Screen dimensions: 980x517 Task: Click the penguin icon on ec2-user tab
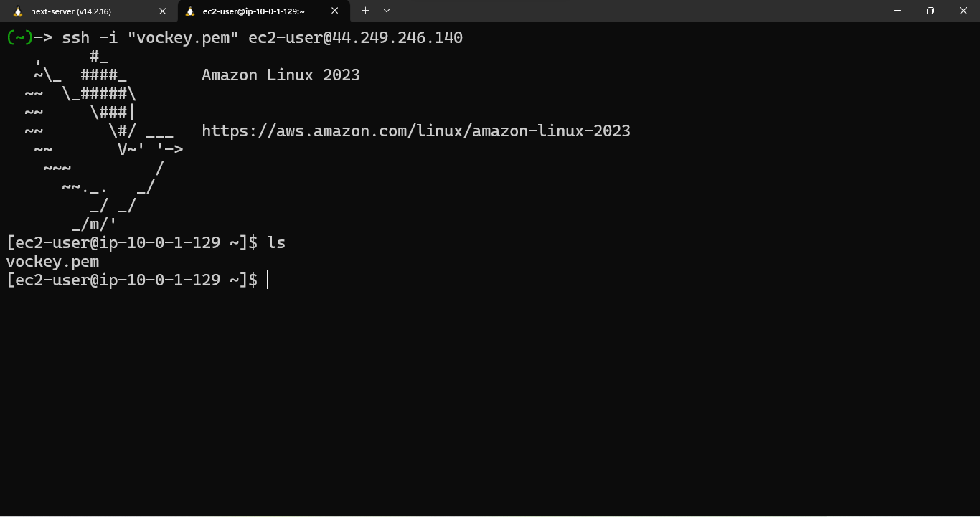(x=190, y=11)
